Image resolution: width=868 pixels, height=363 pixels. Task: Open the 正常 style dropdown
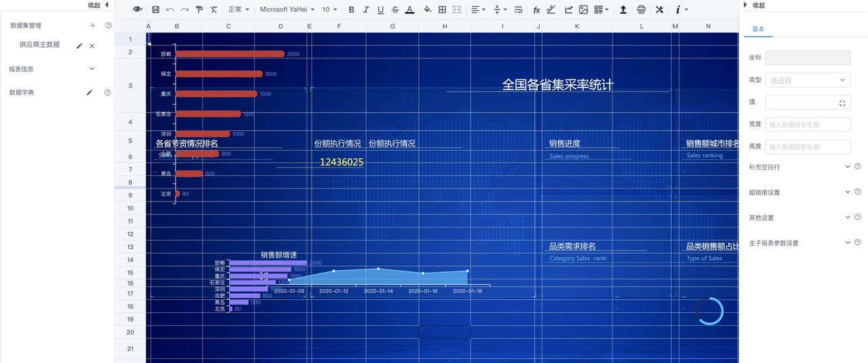pyautogui.click(x=239, y=9)
